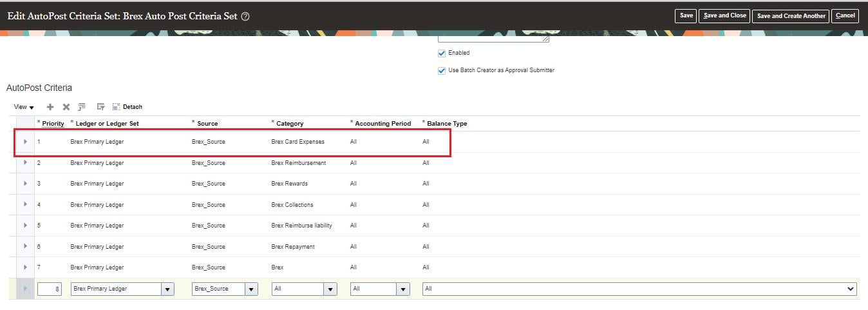Click the Priority input field showing 8
868x310 pixels.
point(50,289)
